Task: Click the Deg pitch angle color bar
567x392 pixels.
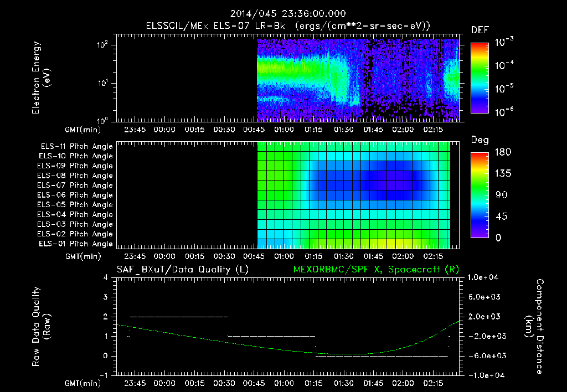Action: pyautogui.click(x=480, y=195)
